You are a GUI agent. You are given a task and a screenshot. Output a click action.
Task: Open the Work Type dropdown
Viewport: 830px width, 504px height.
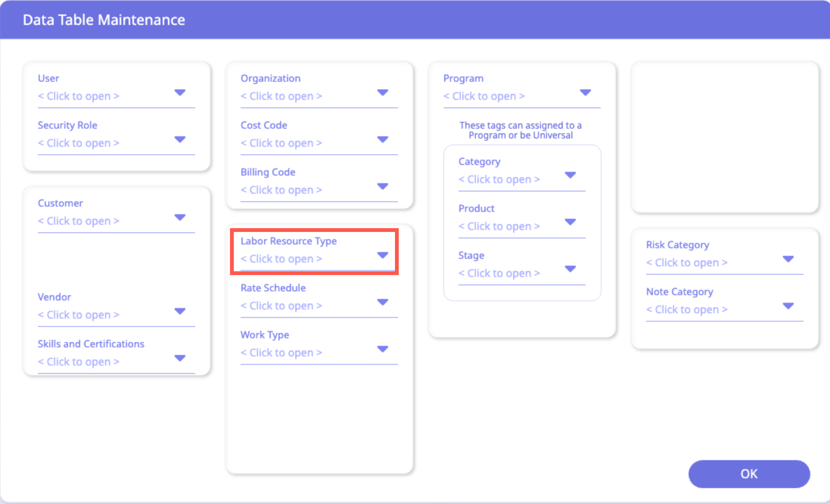point(382,349)
